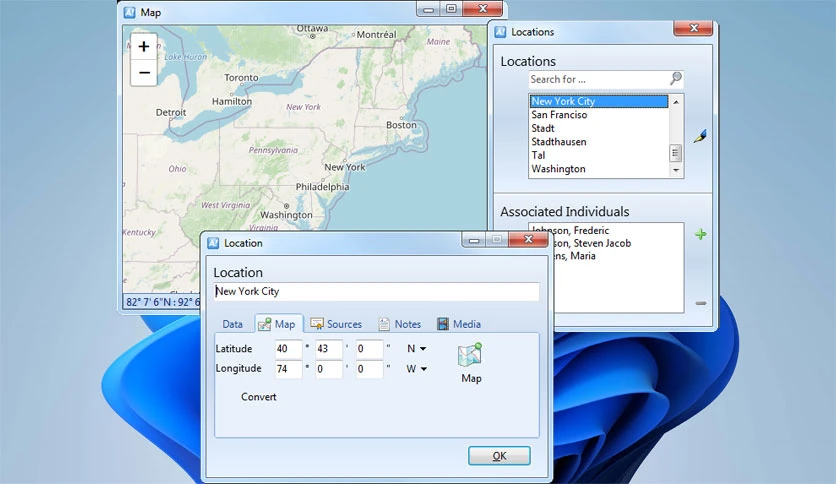Click the Location dialog title icon
The image size is (836, 484).
[x=213, y=243]
